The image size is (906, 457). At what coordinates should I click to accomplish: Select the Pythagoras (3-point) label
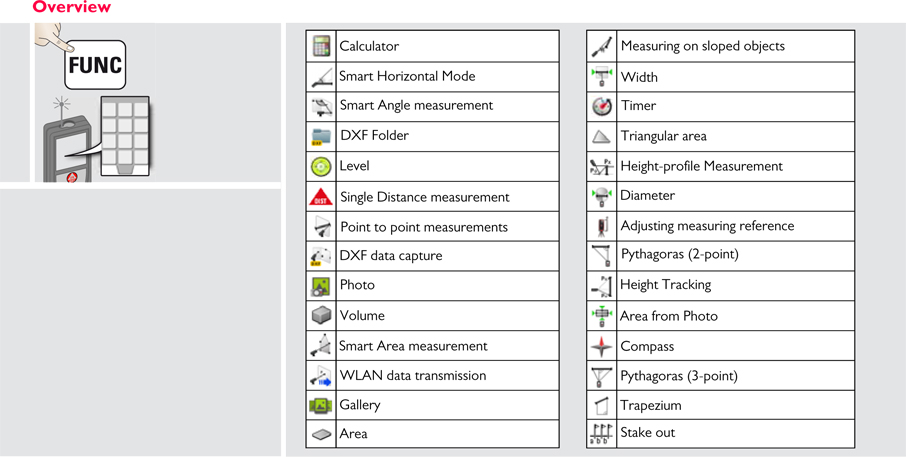(679, 376)
